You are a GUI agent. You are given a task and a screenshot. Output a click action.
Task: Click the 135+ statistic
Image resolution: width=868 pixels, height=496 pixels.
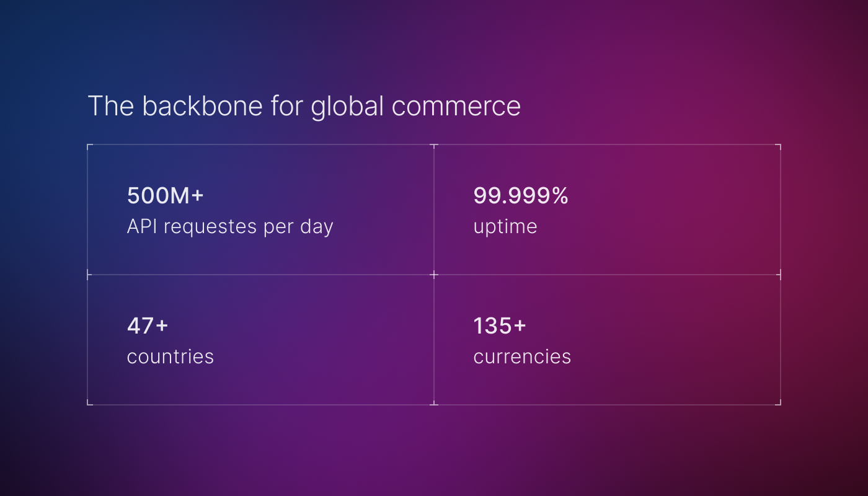click(x=500, y=326)
